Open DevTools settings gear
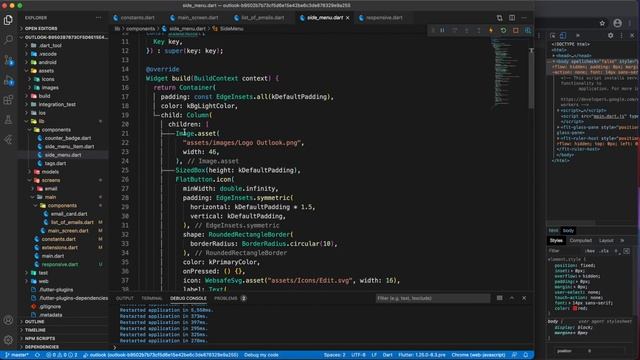The height and width of the screenshot is (360, 640). (x=610, y=36)
